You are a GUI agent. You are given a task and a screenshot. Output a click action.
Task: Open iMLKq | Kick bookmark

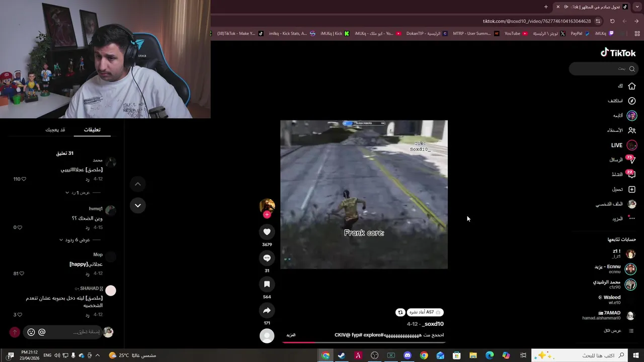point(334,34)
